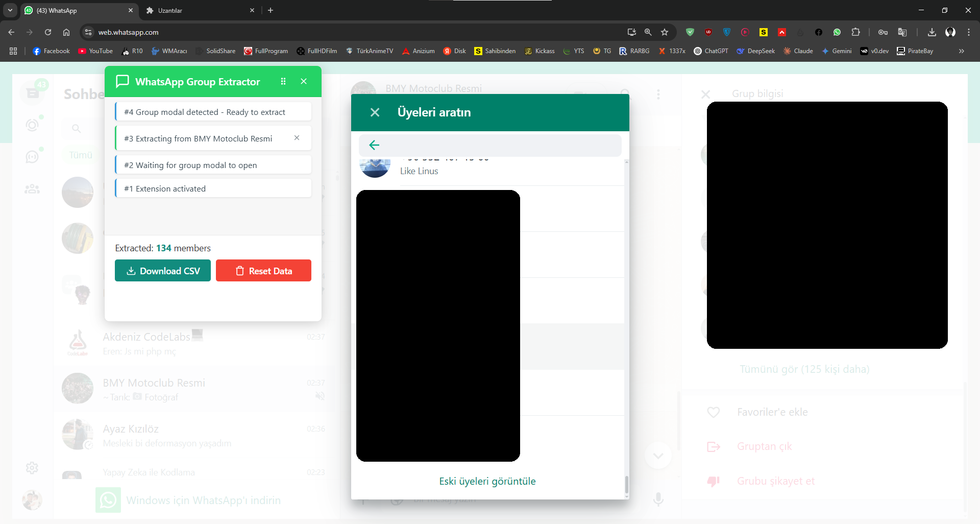Click the Reset Data button
This screenshot has height=524, width=980.
[x=263, y=271]
